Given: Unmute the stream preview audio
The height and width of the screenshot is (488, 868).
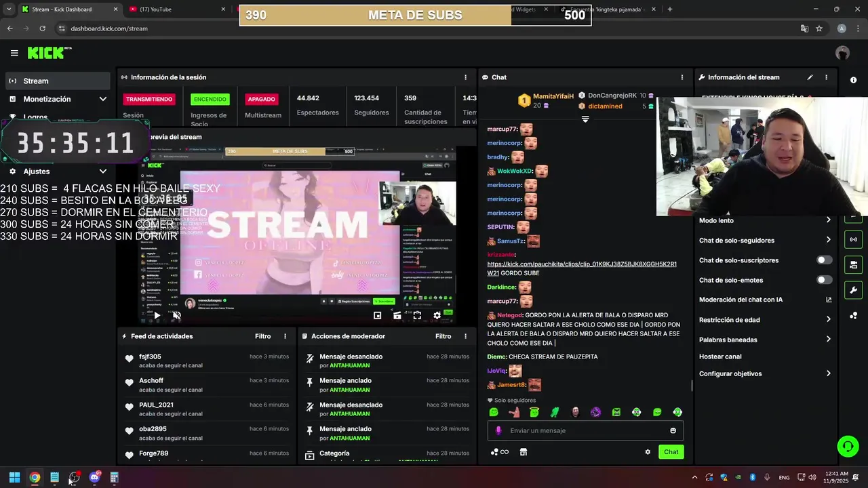Looking at the screenshot, I should click(x=177, y=315).
